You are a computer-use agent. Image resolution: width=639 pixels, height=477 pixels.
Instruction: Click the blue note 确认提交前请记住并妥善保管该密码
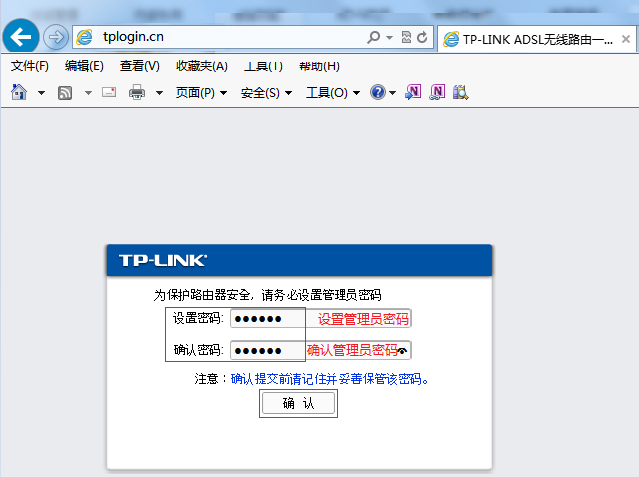[329, 379]
